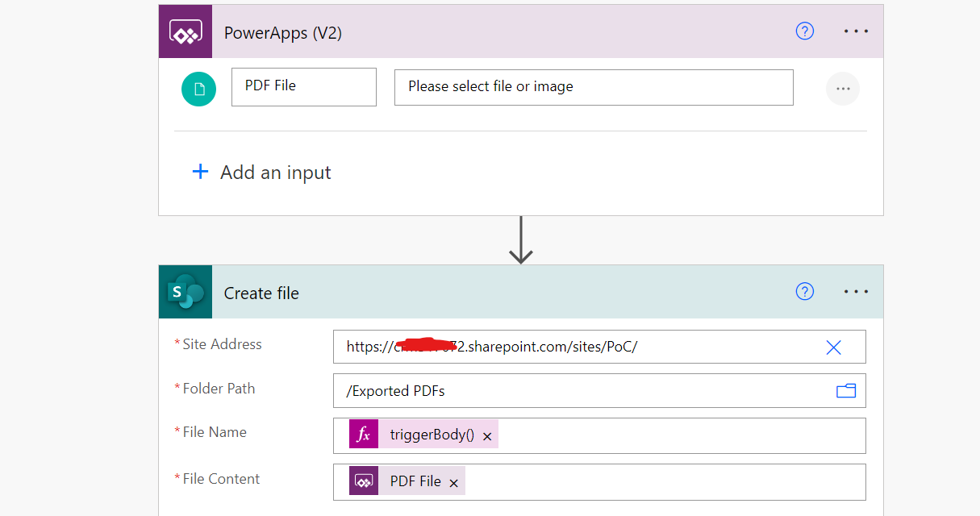Remove PDF File token from File Content
The image size is (980, 516).
(453, 483)
